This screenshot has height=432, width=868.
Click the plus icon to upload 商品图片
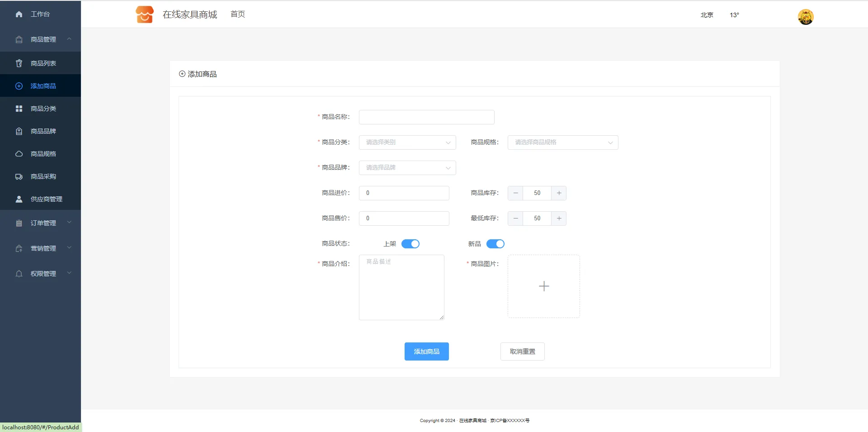tap(544, 286)
